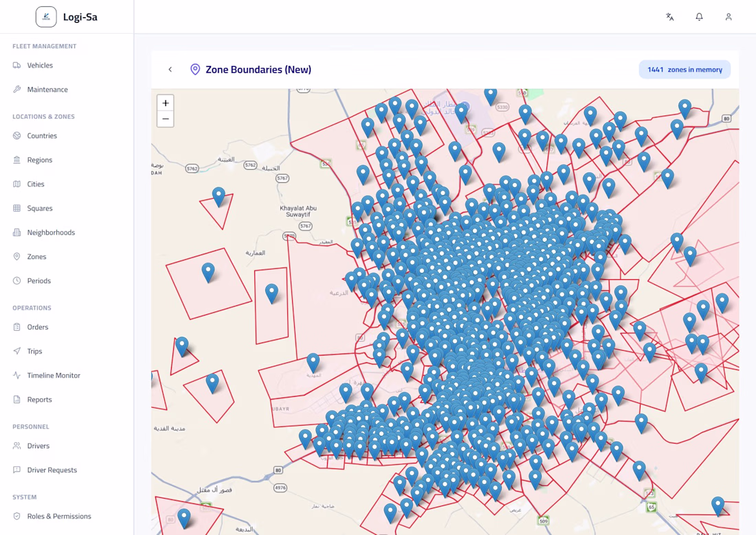Open the language translation switcher
Viewport: 756px width, 535px height.
point(669,17)
